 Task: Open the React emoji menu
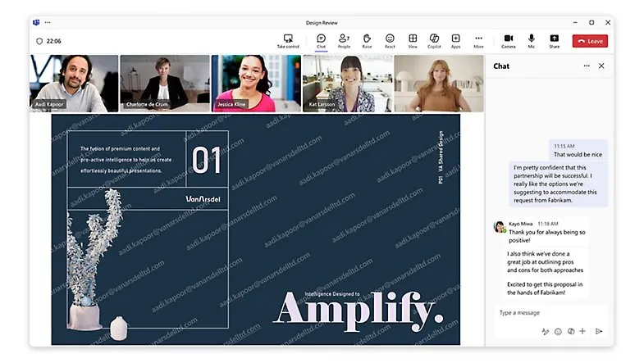tap(390, 40)
